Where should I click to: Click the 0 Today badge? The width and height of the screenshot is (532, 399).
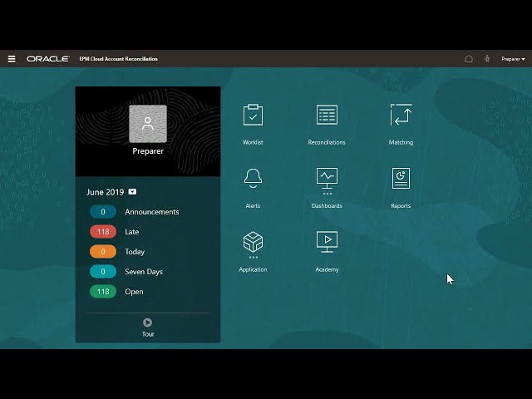103,252
